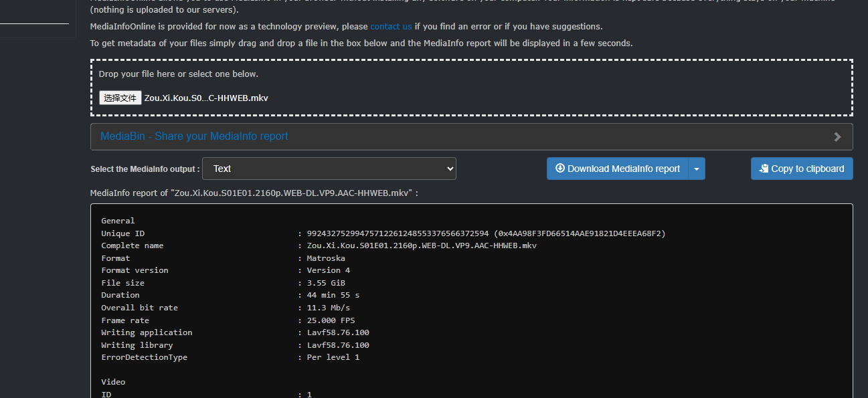Open the MediaInfo output format dropdown
Viewport: 868px width, 398px height.
coord(329,169)
